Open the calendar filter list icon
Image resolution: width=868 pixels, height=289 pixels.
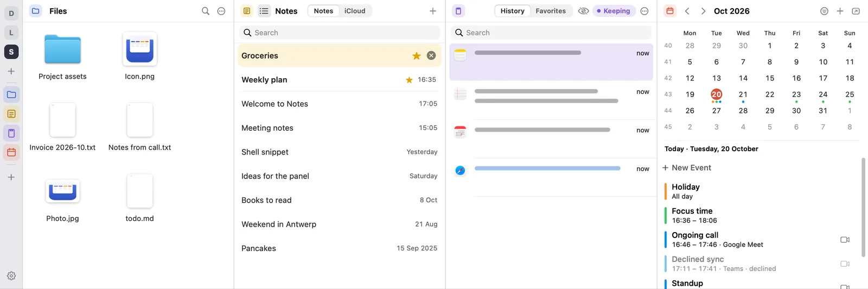[x=824, y=11]
